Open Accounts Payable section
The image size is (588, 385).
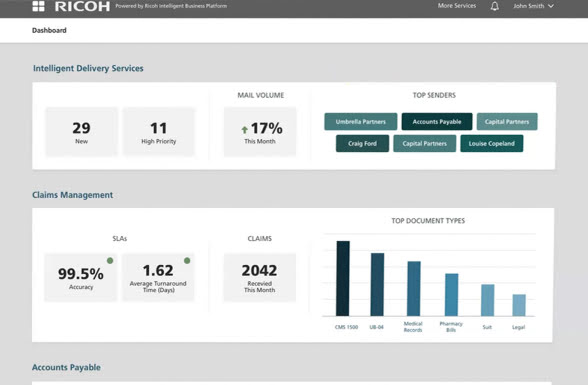[x=66, y=367]
